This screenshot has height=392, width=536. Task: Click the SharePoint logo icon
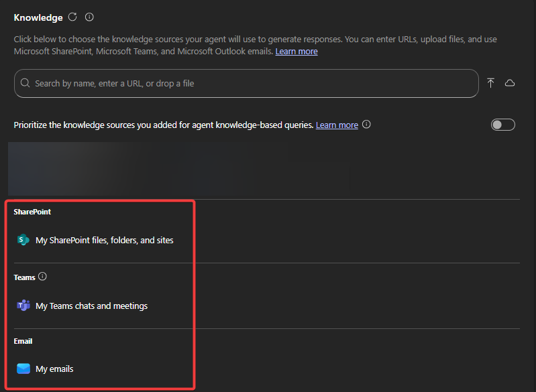click(23, 240)
